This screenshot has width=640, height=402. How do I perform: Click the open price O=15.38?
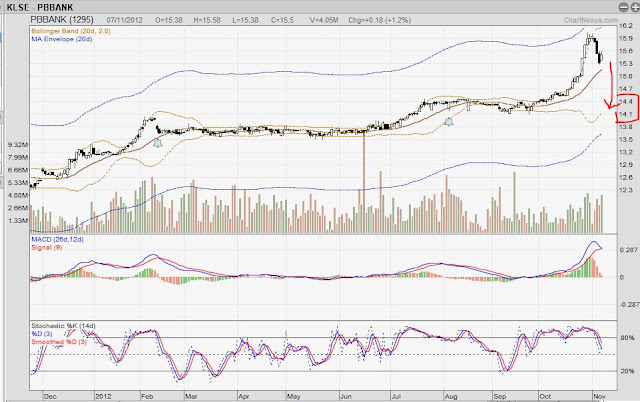click(x=169, y=20)
